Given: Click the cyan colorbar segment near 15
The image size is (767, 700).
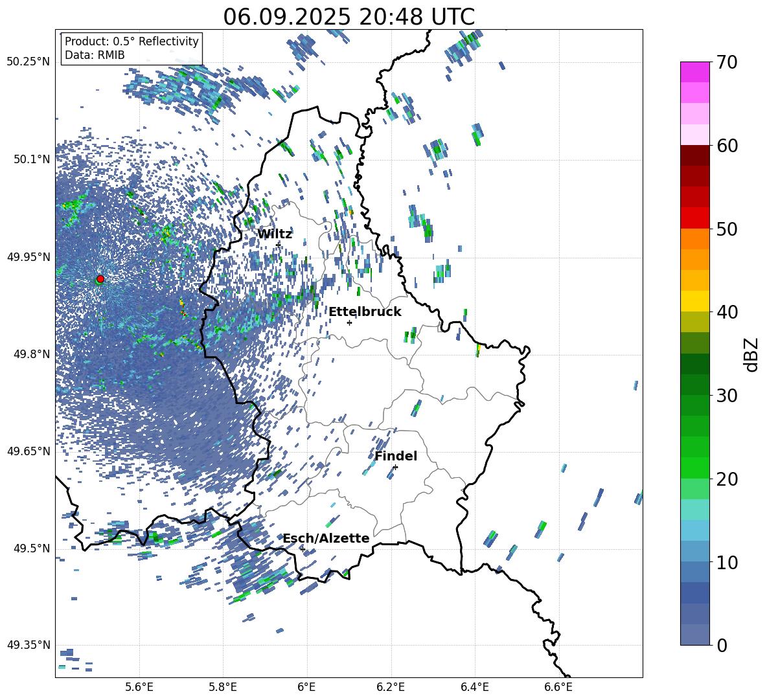Looking at the screenshot, I should [x=694, y=510].
